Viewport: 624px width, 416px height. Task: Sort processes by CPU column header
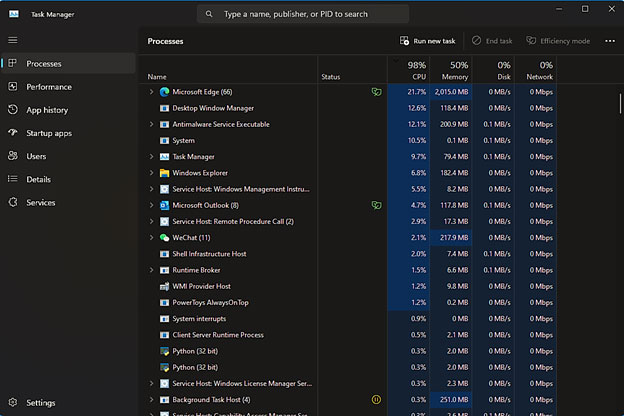point(409,70)
